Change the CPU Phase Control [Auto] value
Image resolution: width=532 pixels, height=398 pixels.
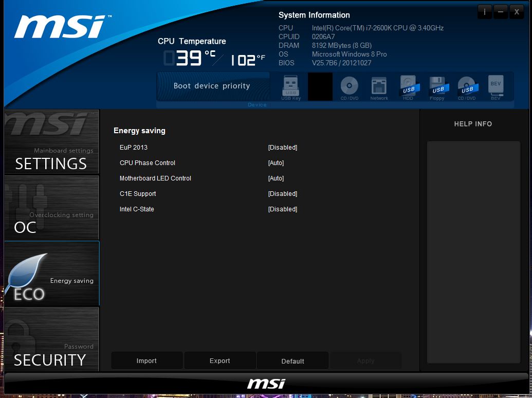tap(276, 163)
